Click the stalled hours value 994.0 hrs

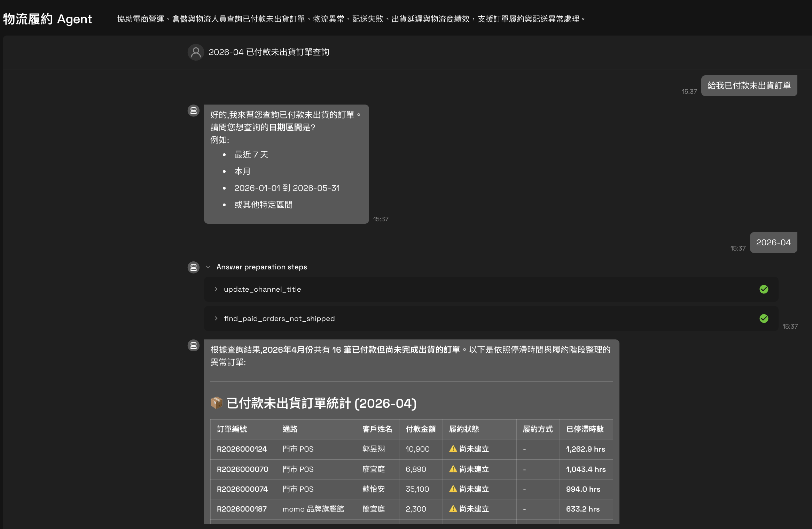(583, 489)
